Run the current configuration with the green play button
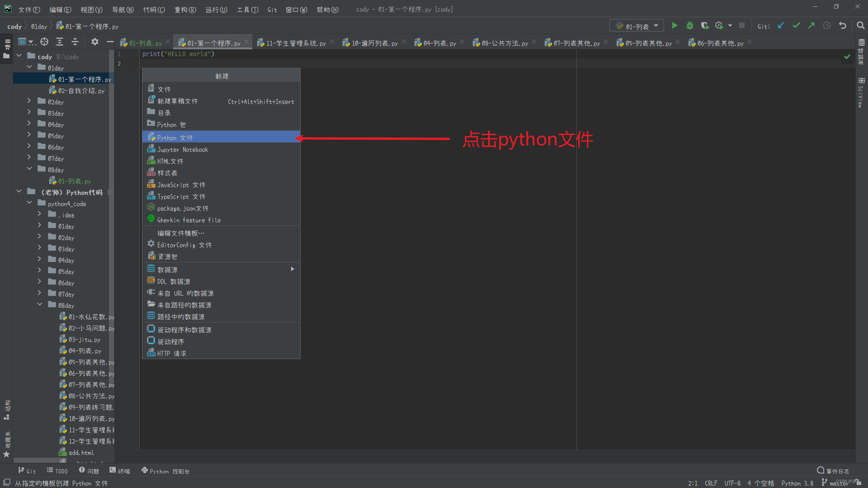 point(675,26)
